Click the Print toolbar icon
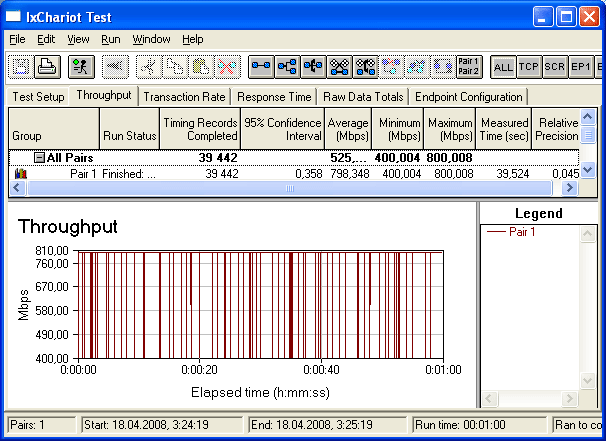Image resolution: width=606 pixels, height=441 pixels. coord(48,66)
